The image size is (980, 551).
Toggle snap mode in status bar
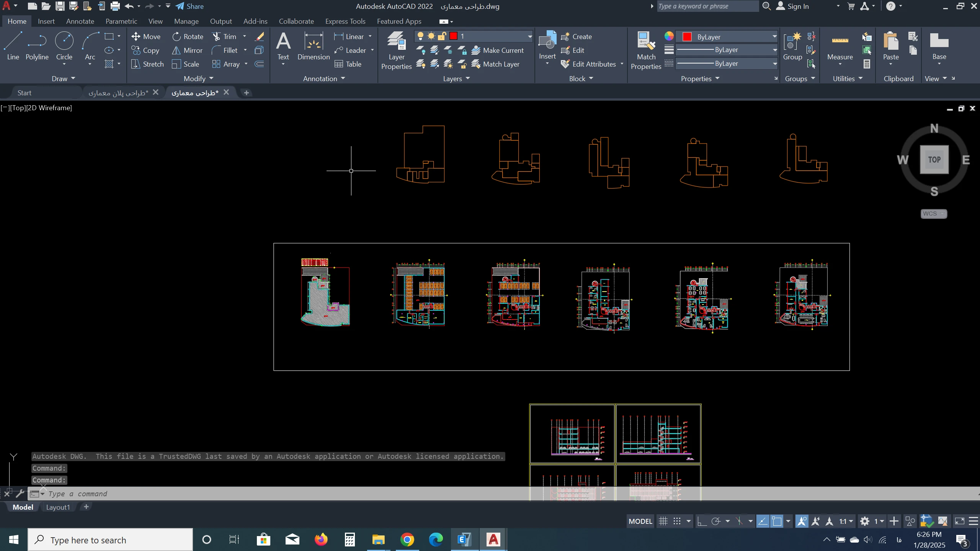tap(677, 521)
